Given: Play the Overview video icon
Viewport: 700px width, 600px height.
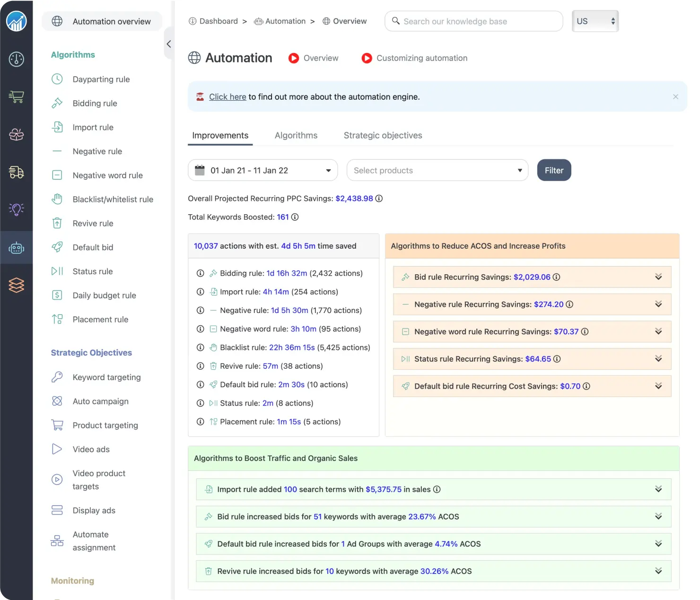Looking at the screenshot, I should [x=294, y=58].
